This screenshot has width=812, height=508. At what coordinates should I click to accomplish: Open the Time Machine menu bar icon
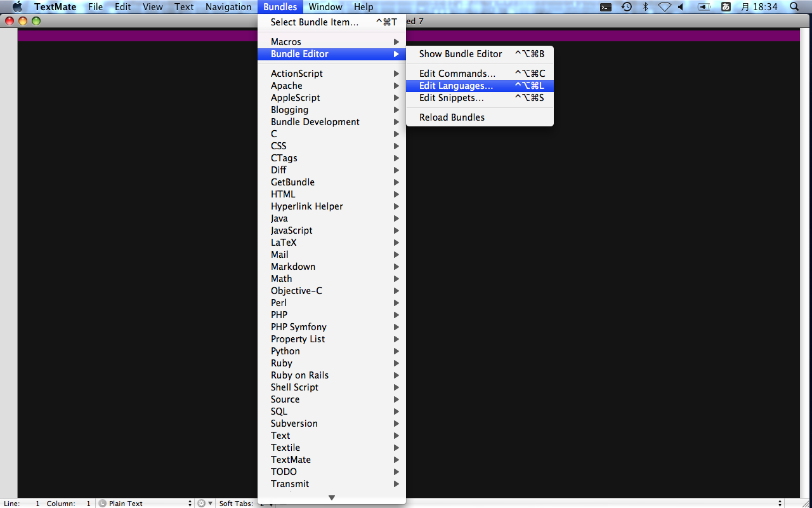(626, 7)
